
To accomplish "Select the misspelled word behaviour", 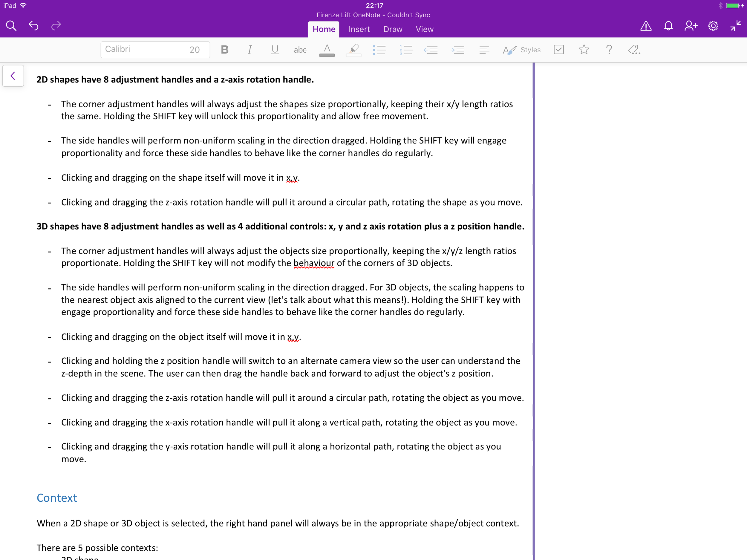I will pos(314,263).
